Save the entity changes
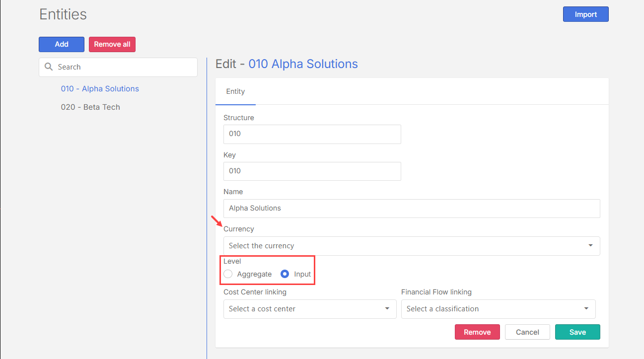The width and height of the screenshot is (644, 359). [x=577, y=332]
